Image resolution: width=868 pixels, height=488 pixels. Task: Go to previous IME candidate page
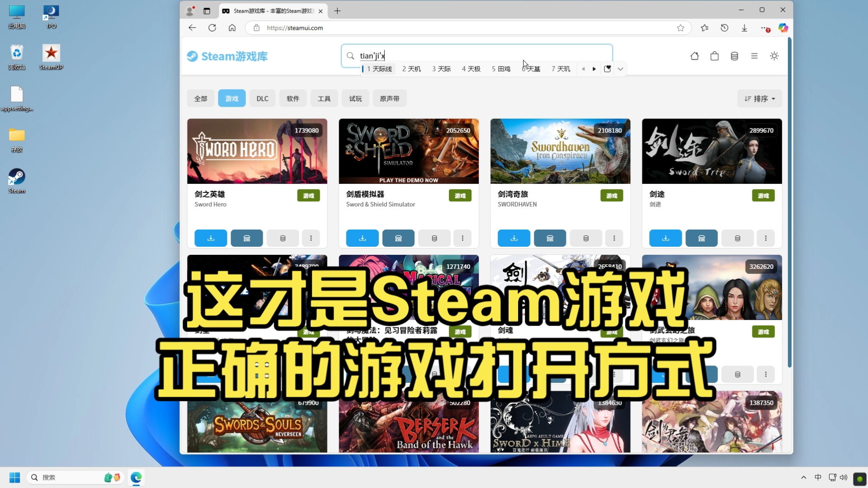(x=583, y=69)
